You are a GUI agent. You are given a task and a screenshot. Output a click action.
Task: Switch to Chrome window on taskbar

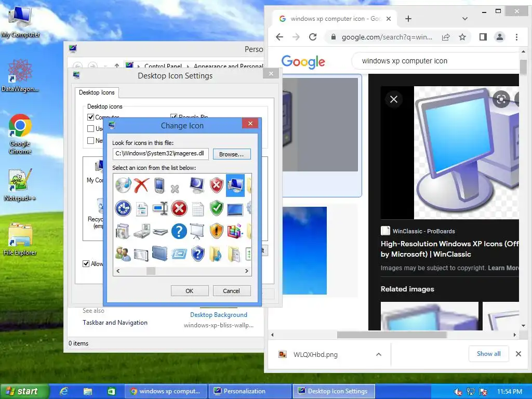point(166,391)
